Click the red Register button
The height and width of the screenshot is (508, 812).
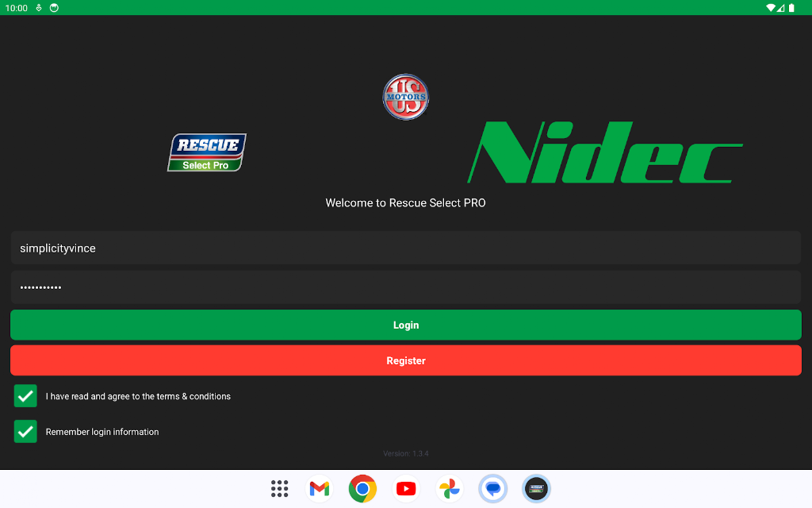(406, 360)
